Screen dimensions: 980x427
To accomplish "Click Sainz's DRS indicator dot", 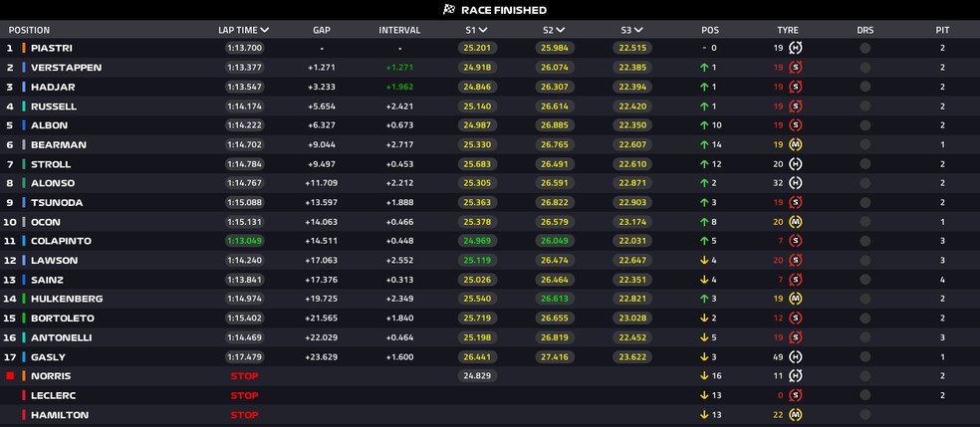I will [865, 280].
